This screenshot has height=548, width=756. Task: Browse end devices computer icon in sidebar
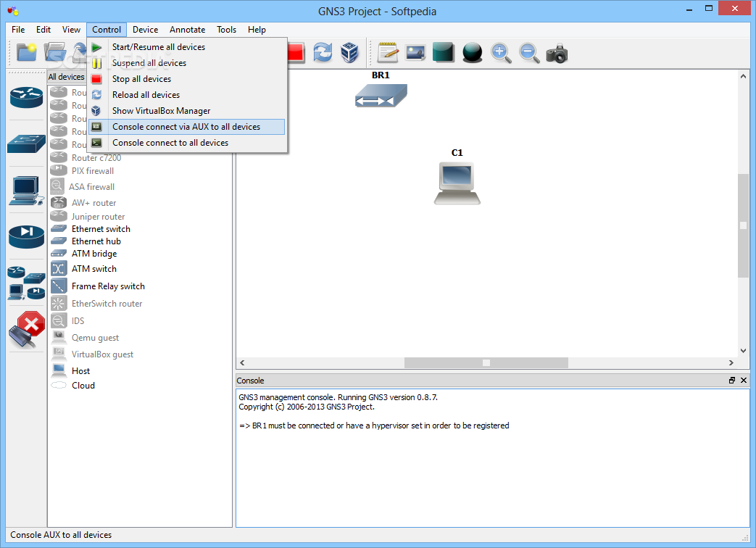click(27, 191)
